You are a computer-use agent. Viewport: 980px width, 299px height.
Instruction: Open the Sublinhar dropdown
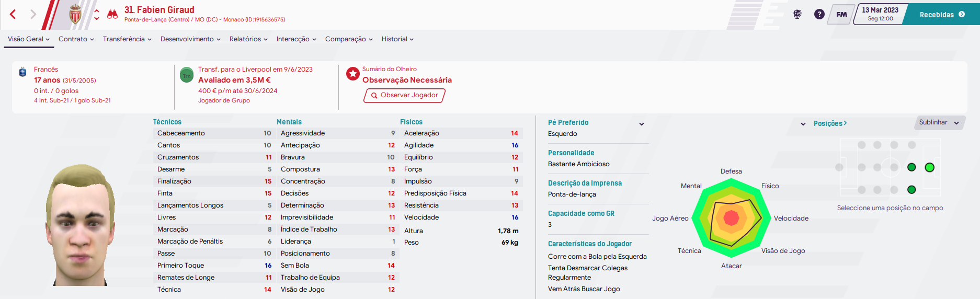[x=939, y=123]
